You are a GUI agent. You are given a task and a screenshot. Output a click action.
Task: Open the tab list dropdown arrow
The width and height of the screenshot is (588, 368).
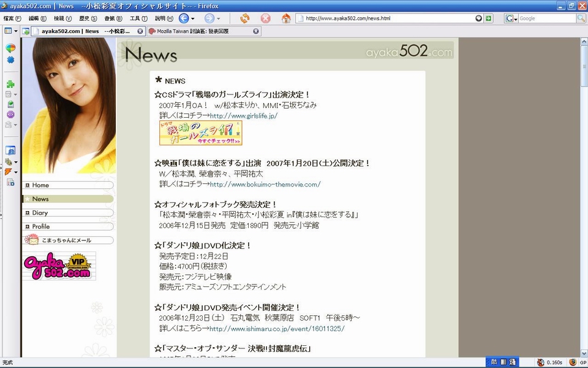coord(16,31)
